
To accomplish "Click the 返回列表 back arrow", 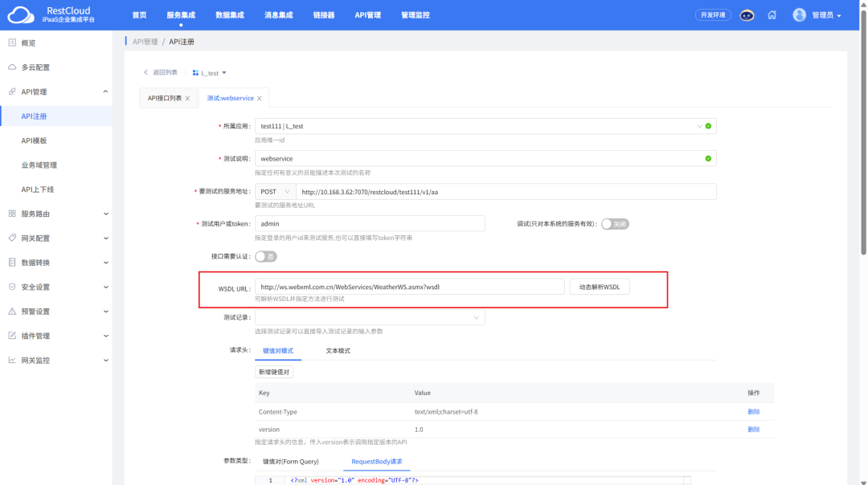I will click(146, 72).
